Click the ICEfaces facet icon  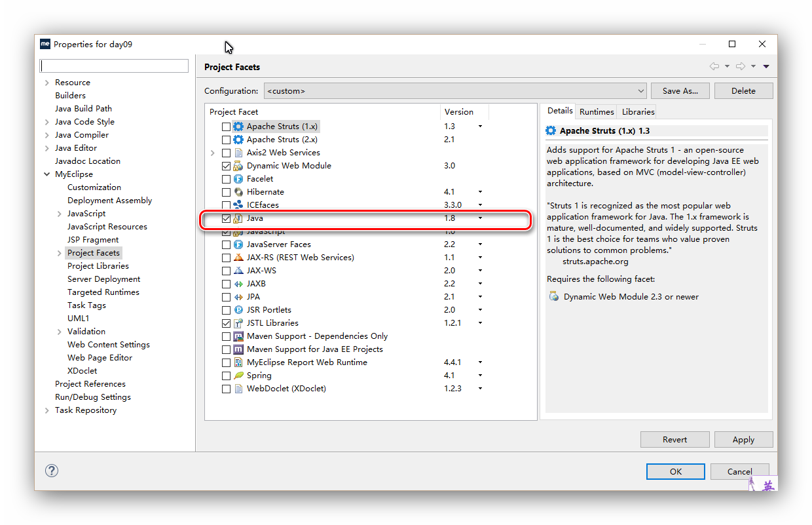click(x=238, y=205)
